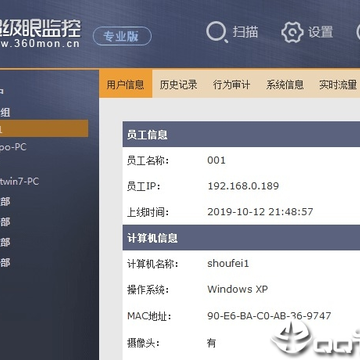Click the camera value 有

211,342
